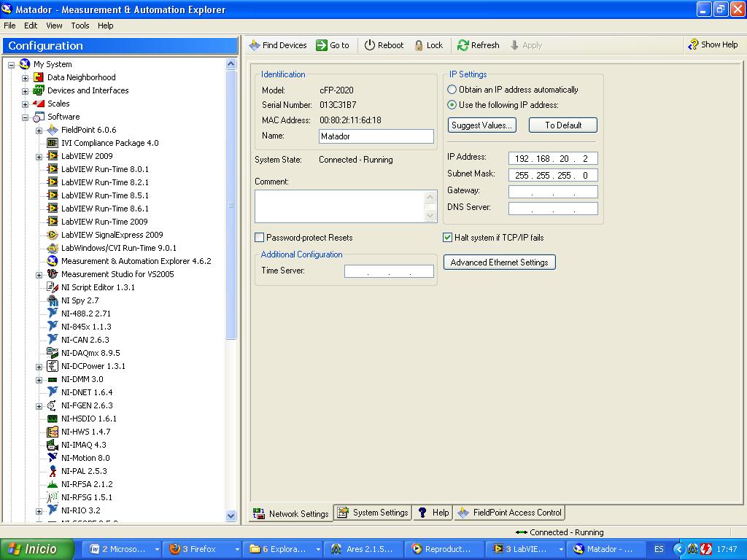This screenshot has width=747, height=560.
Task: Click the Go to green arrow icon
Action: coord(322,45)
